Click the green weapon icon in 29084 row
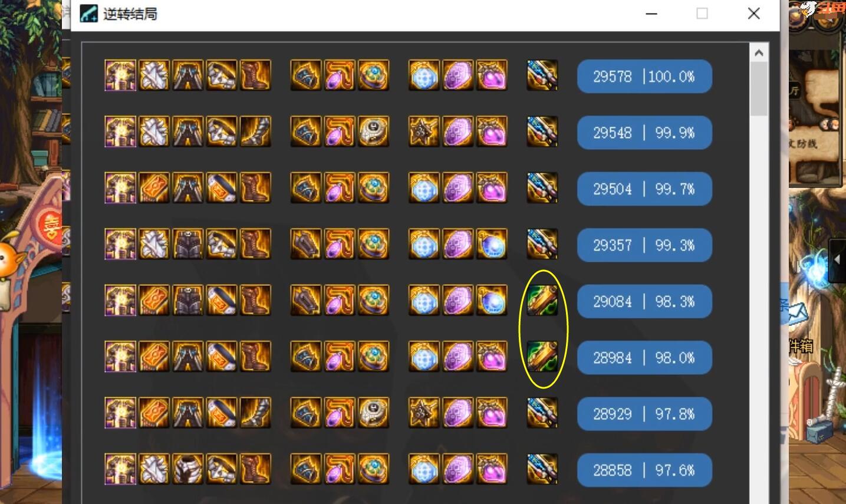 click(x=542, y=301)
